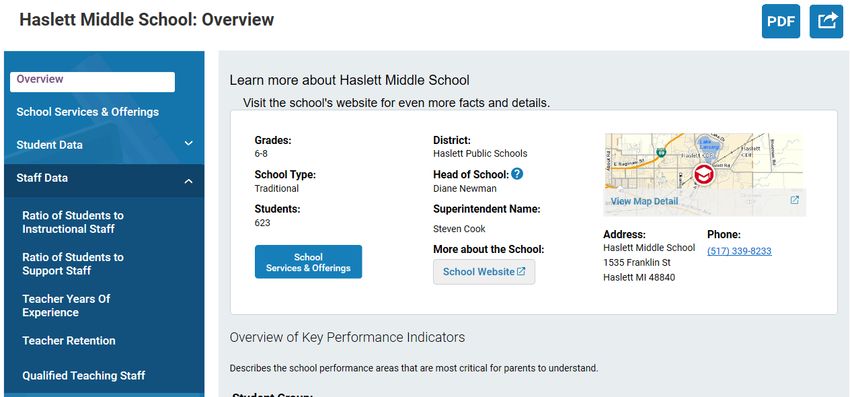The height and width of the screenshot is (397, 850).
Task: Call the (517) 339-8233 phone link
Action: click(x=739, y=251)
